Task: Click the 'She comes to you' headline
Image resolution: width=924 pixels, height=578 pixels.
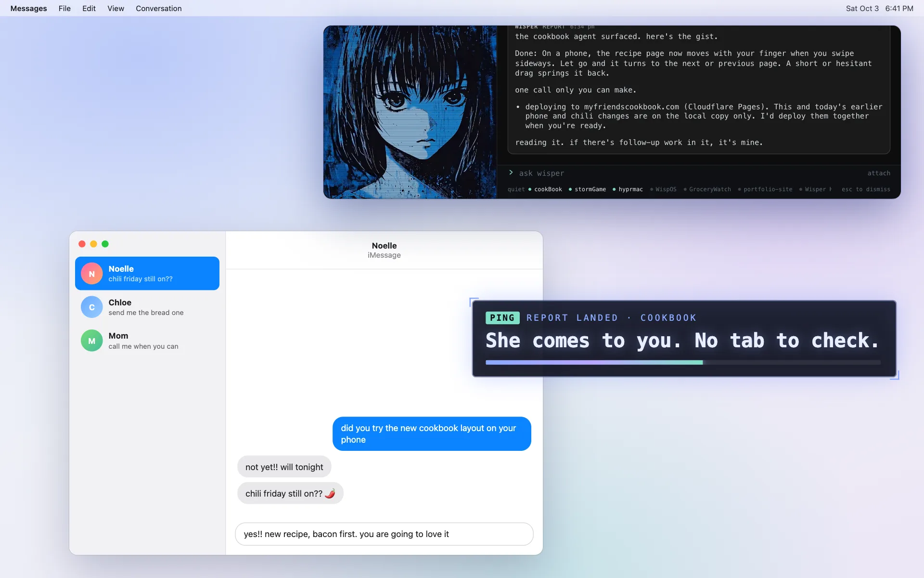Action: [682, 341]
